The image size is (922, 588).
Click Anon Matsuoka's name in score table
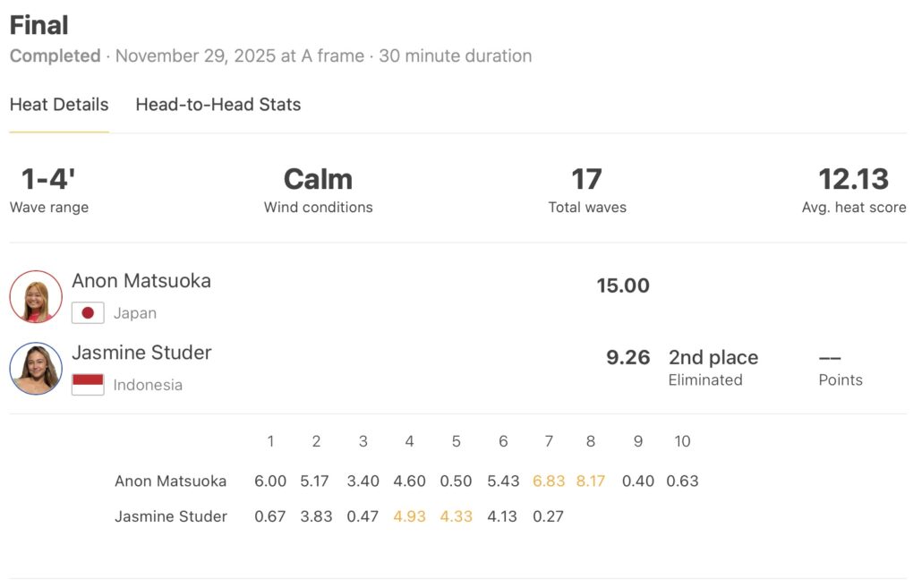170,481
